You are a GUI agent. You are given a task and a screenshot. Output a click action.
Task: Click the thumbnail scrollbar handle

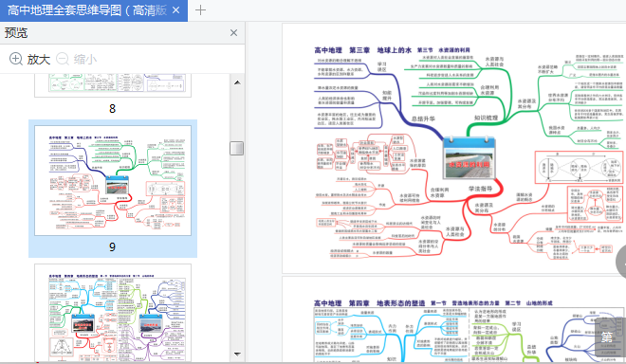[237, 148]
